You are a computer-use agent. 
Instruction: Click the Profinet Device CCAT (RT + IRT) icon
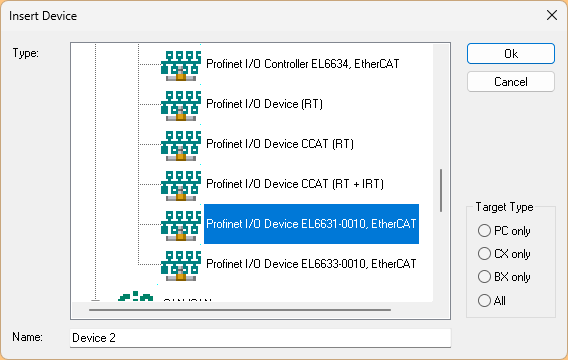tap(181, 185)
